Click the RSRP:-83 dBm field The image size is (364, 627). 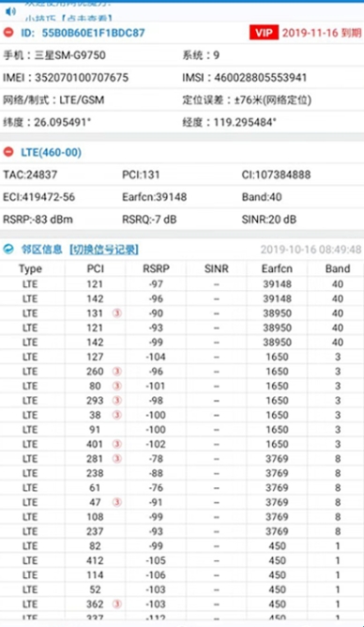click(38, 220)
